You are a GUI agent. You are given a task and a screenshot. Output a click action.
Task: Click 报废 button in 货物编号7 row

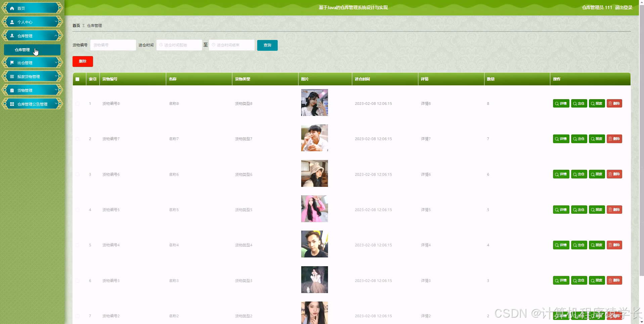[597, 139]
